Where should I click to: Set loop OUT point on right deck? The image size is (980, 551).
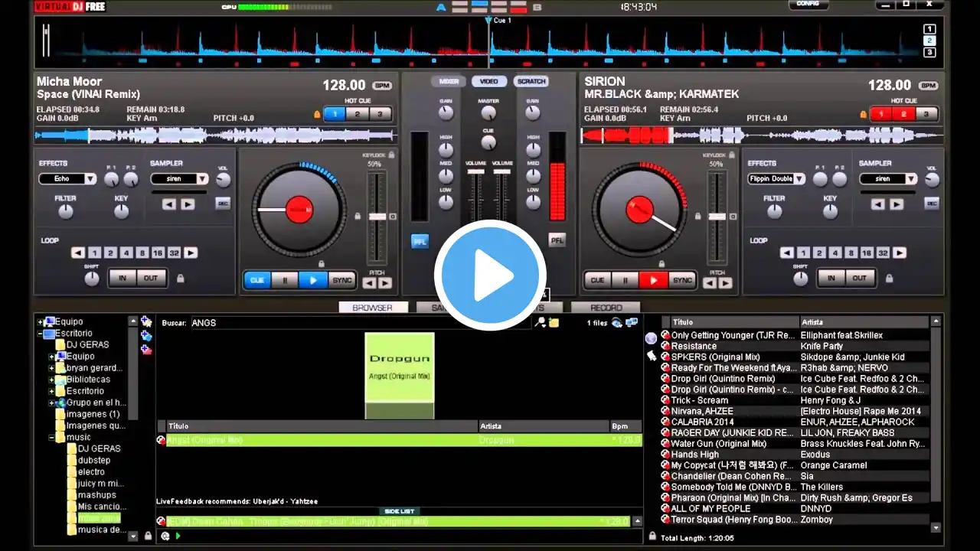pyautogui.click(x=860, y=279)
